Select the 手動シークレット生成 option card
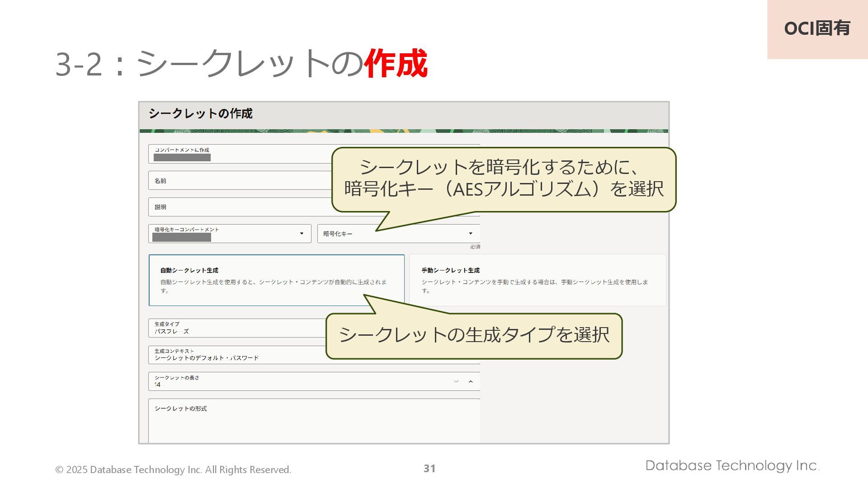Viewport: 868px width, 488px height. (537, 280)
